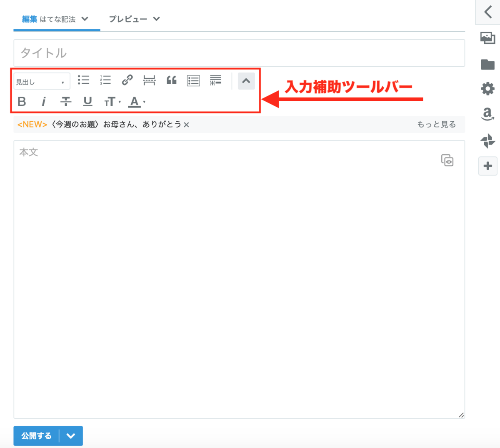The image size is (500, 448).
Task: Open the 編集 はてな記法 tab
Action: tap(57, 19)
